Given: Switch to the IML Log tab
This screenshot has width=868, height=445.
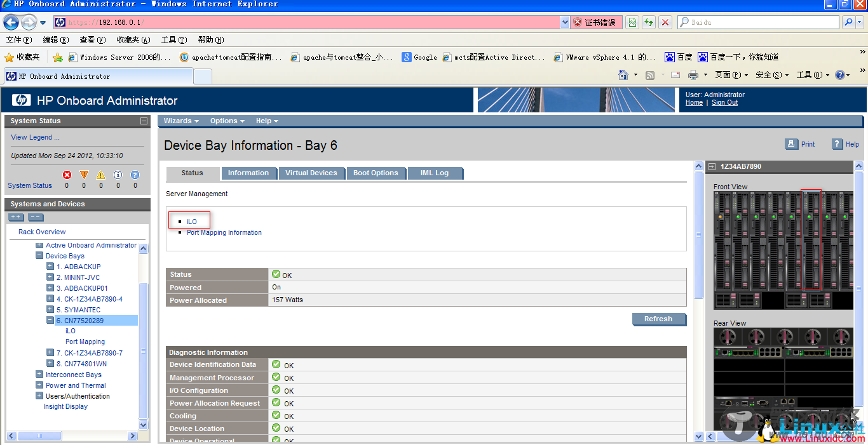Looking at the screenshot, I should coord(435,173).
